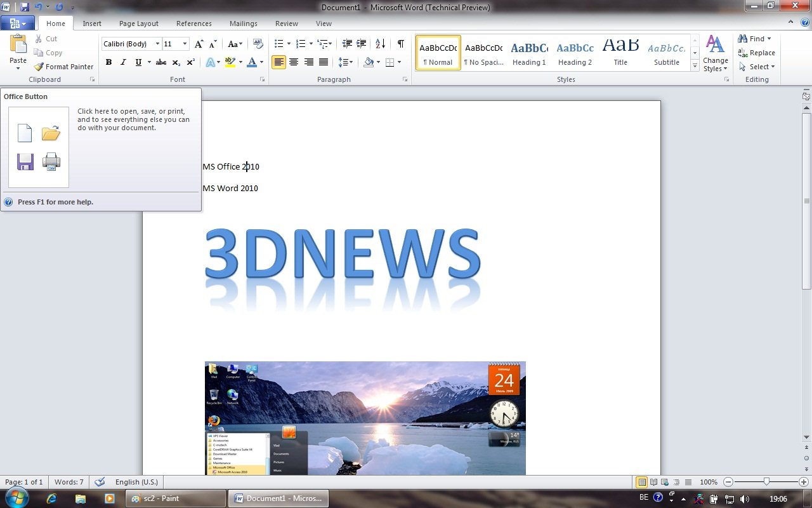812x508 pixels.
Task: Sort the selected text A to Z
Action: 381,44
